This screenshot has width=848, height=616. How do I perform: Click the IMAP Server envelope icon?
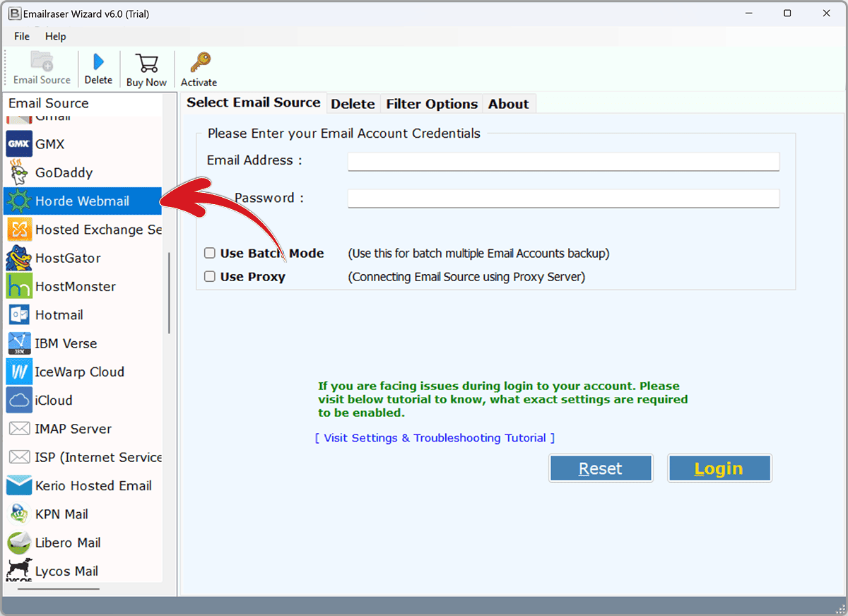click(x=19, y=429)
